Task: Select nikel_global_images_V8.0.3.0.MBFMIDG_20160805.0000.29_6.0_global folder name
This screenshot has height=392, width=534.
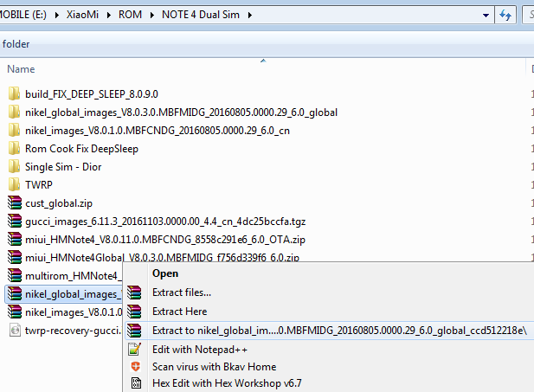Action: point(181,112)
